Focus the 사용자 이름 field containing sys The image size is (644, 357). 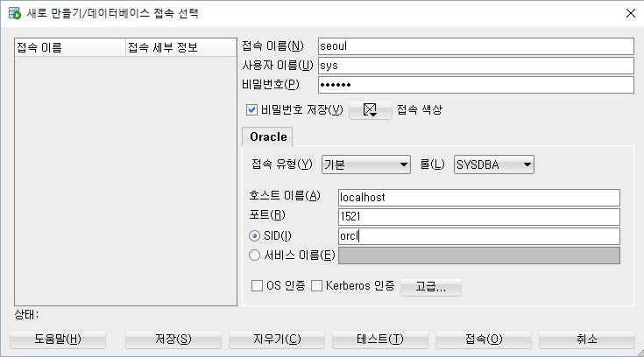[x=476, y=66]
